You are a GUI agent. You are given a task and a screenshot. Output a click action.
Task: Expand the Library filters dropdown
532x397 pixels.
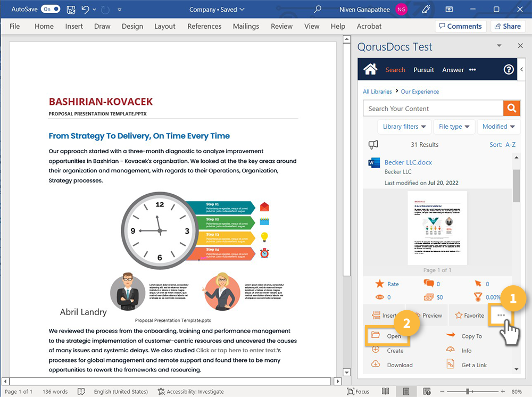point(404,127)
